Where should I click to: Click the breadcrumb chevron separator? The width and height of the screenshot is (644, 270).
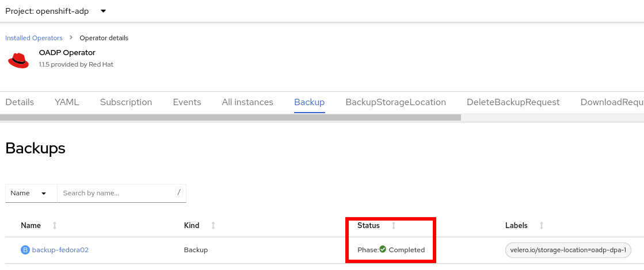click(71, 38)
